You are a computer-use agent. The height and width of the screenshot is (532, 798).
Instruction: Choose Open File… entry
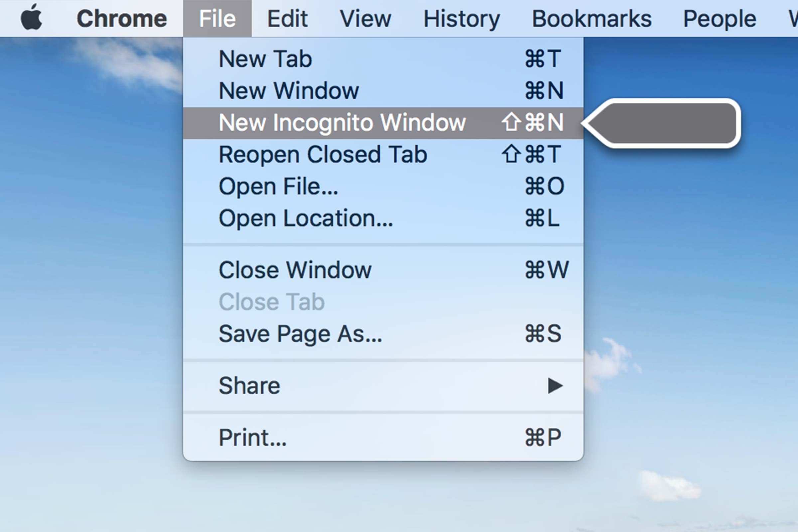pyautogui.click(x=383, y=187)
